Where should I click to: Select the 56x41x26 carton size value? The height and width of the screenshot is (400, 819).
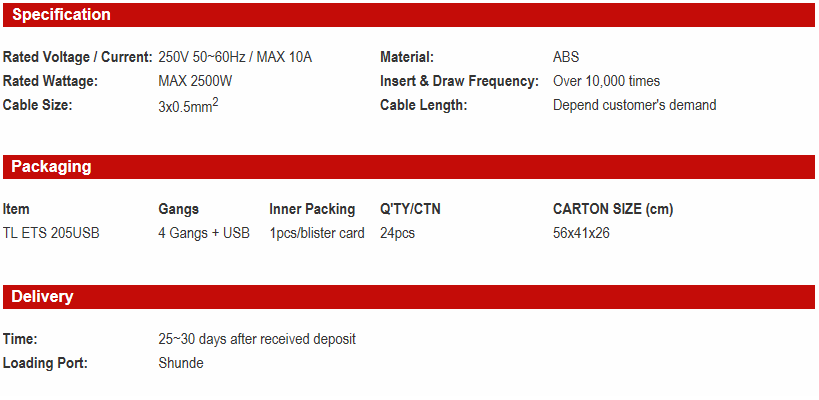point(581,233)
